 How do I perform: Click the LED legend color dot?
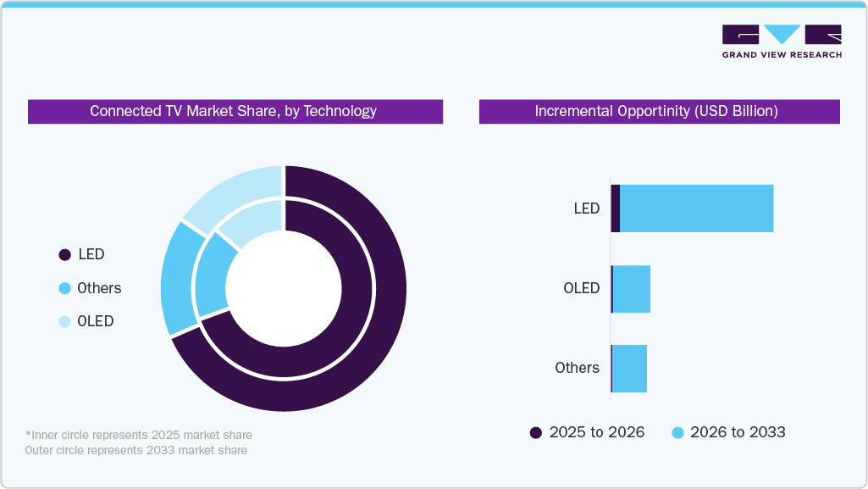tap(64, 255)
